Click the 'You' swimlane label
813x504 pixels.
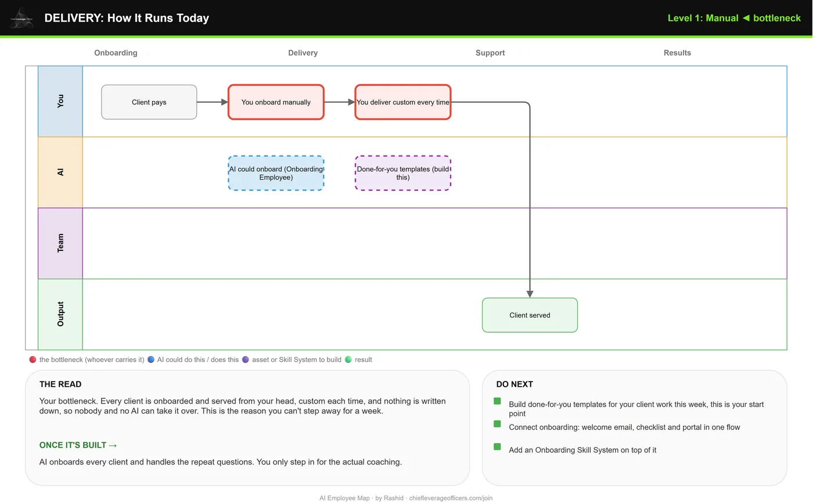[60, 102]
